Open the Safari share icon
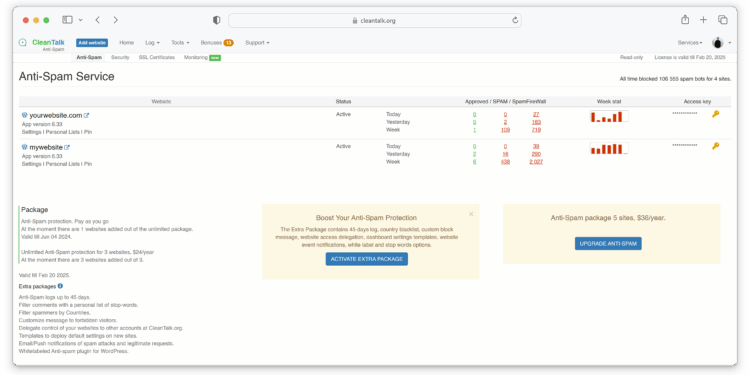This screenshot has height=375, width=750. 685,20
